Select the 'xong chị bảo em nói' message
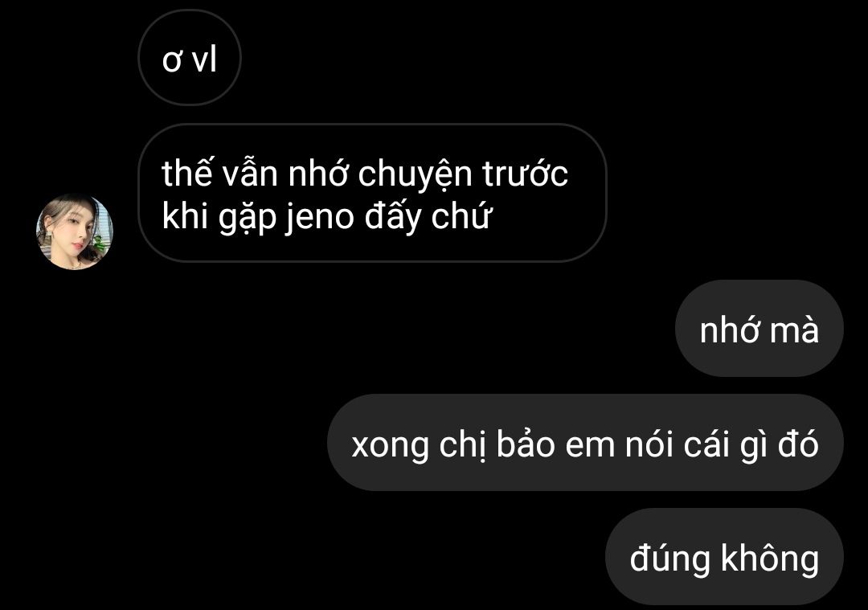The image size is (868, 610). click(585, 442)
